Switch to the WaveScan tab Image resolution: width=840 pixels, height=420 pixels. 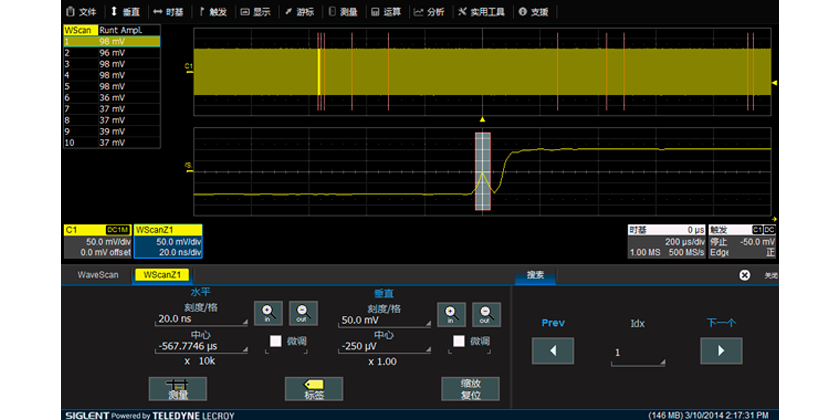[x=96, y=274]
